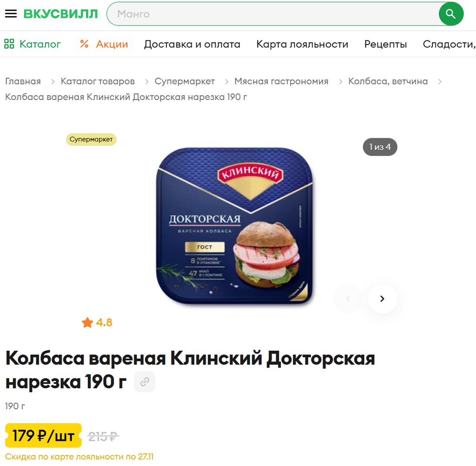The width and height of the screenshot is (476, 466).
Task: Open Карта лояльности menu item
Action: [x=302, y=44]
